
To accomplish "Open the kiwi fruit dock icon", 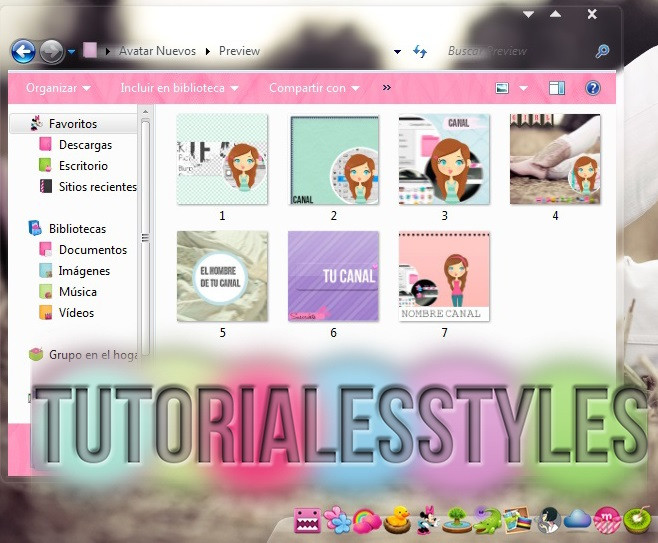I will click(x=637, y=521).
